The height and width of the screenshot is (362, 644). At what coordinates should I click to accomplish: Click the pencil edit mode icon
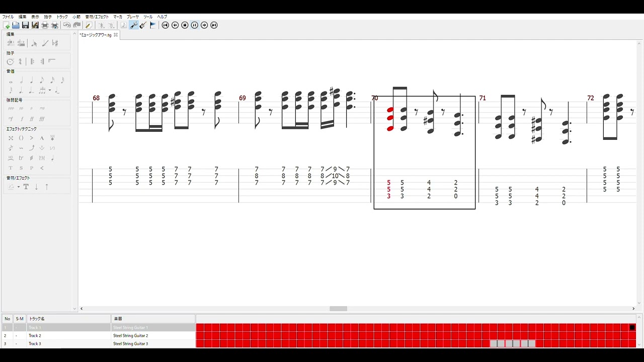[89, 25]
